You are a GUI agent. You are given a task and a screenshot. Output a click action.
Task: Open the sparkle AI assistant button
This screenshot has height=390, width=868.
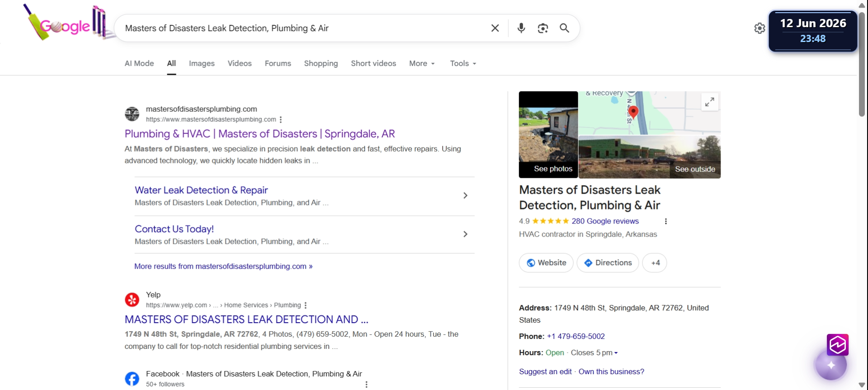(831, 365)
